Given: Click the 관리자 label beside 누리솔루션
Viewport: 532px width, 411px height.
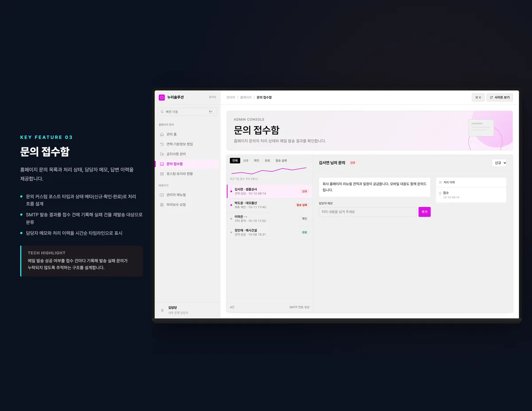Looking at the screenshot, I should [212, 97].
